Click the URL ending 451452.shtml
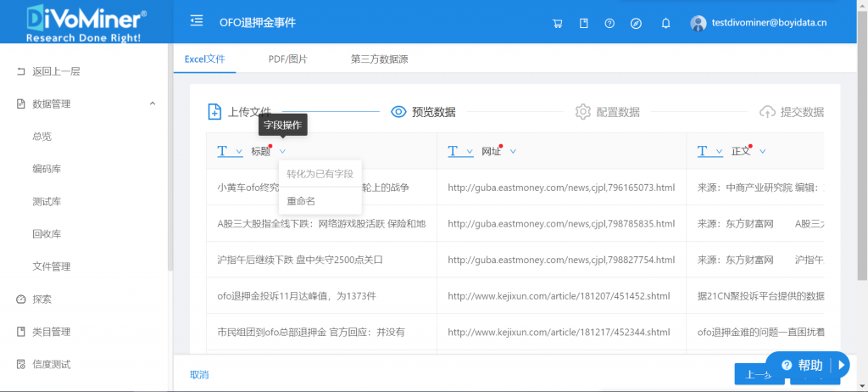 pyautogui.click(x=559, y=296)
